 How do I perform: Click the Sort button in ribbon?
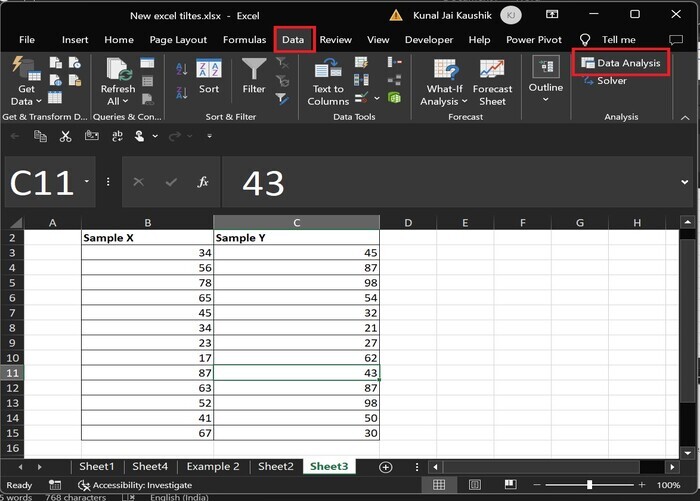[208, 77]
